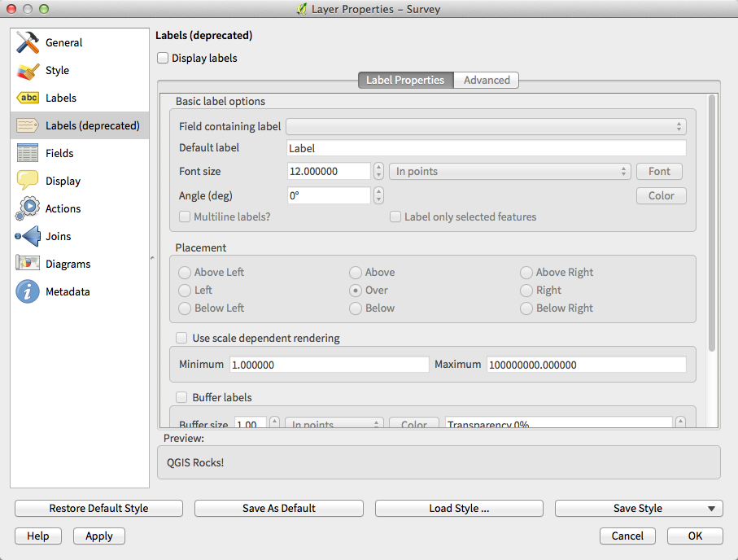Click the Restore Default Style button

coord(98,509)
